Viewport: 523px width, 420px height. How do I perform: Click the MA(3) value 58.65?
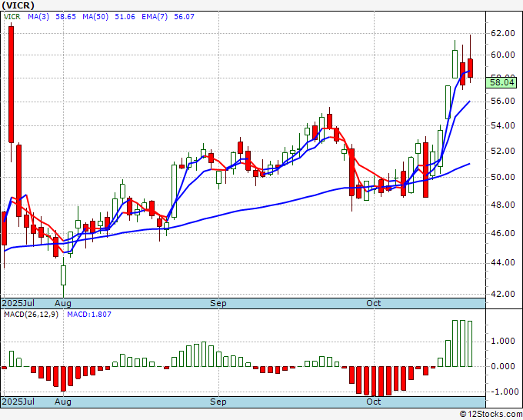(65, 17)
